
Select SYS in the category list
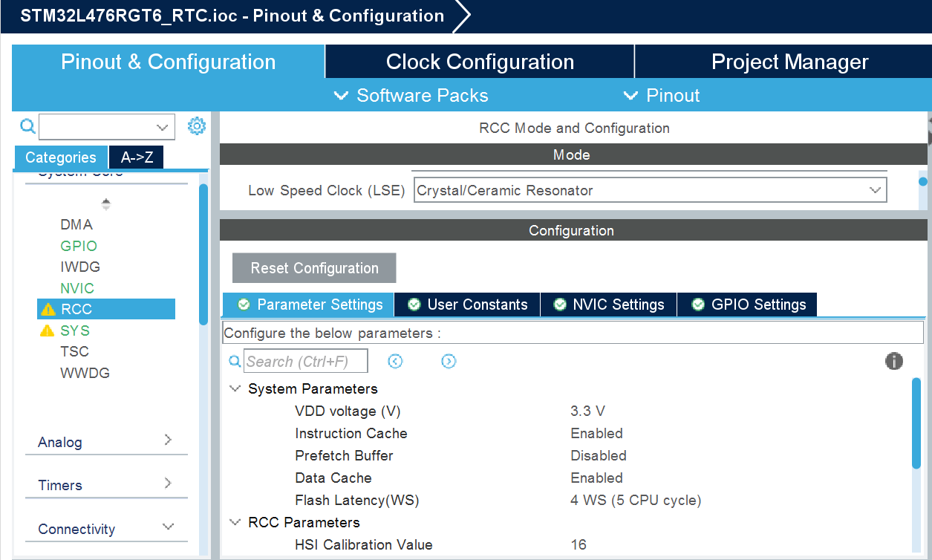click(75, 331)
